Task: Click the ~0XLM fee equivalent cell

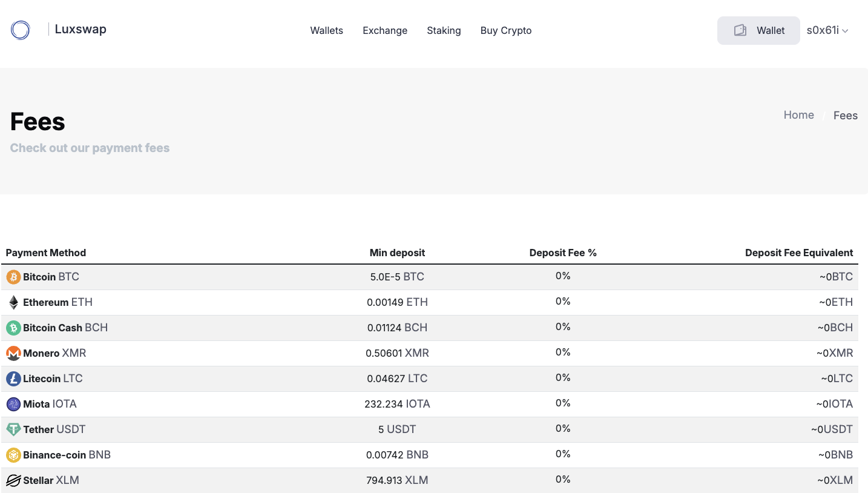Action: click(x=835, y=480)
